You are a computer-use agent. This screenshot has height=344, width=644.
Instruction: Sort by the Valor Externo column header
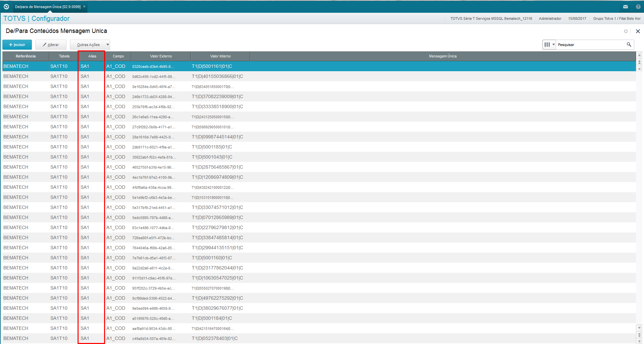(x=161, y=56)
